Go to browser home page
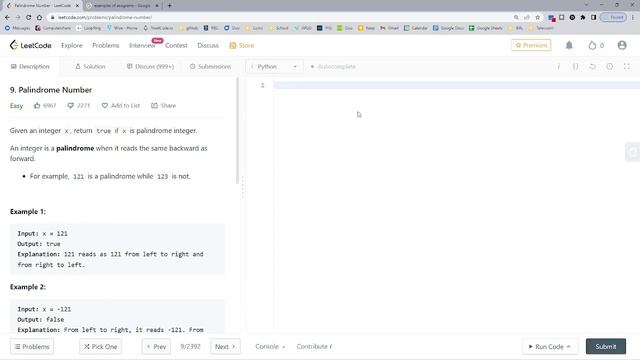 39,17
